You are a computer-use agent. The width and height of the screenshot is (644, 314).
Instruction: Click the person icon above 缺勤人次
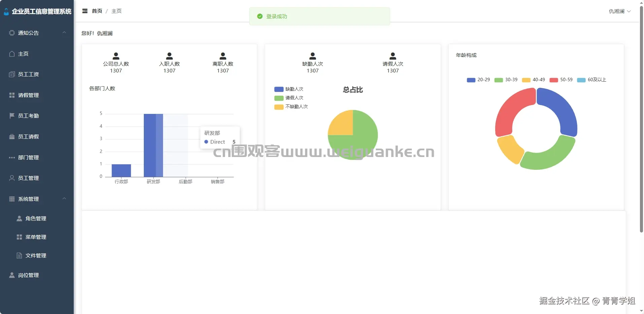pos(313,56)
